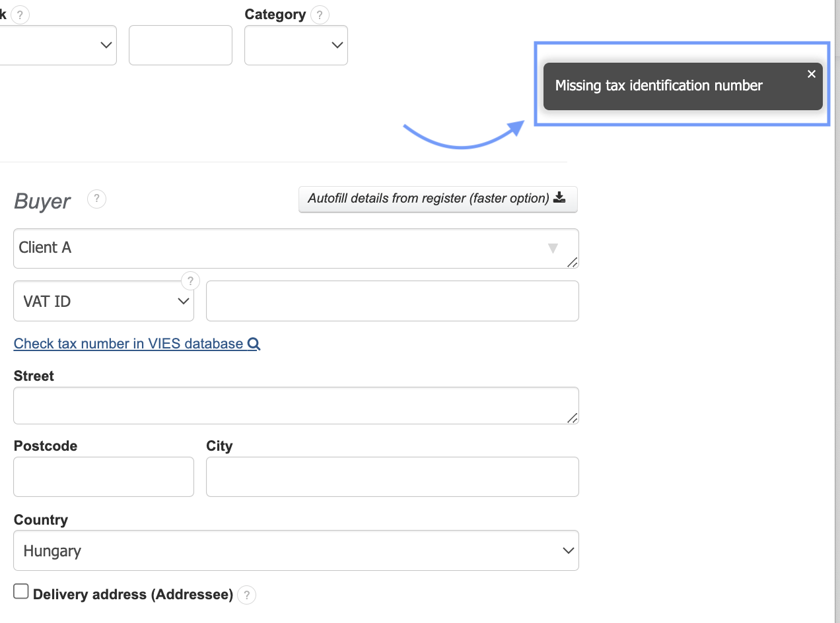Close the missing tax identification notification

click(812, 74)
